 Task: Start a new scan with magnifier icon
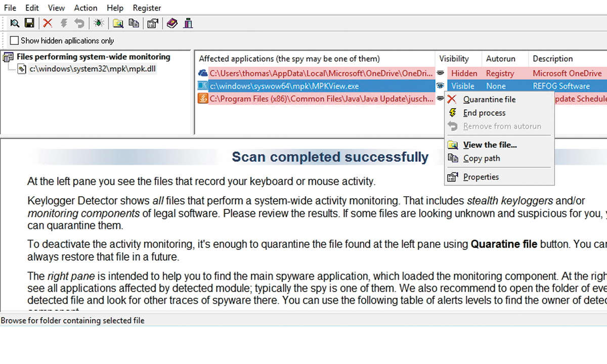[x=15, y=23]
